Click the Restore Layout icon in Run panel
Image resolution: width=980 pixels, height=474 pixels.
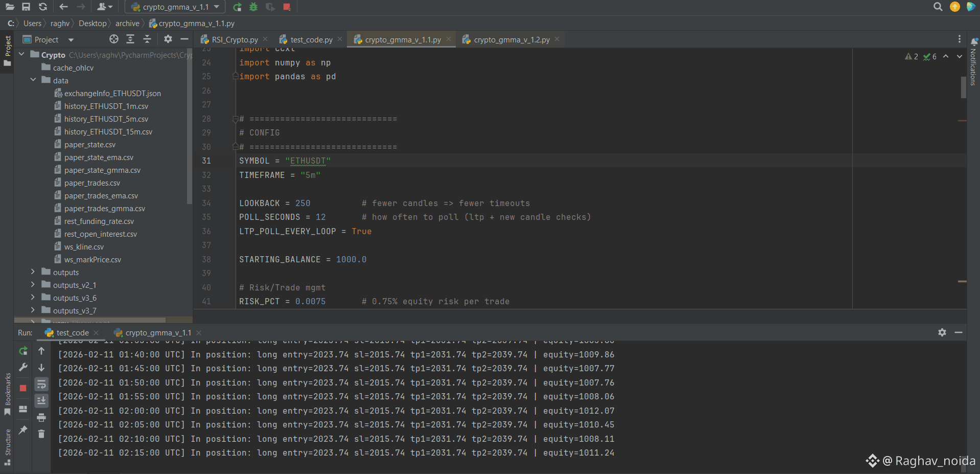[x=23, y=409]
